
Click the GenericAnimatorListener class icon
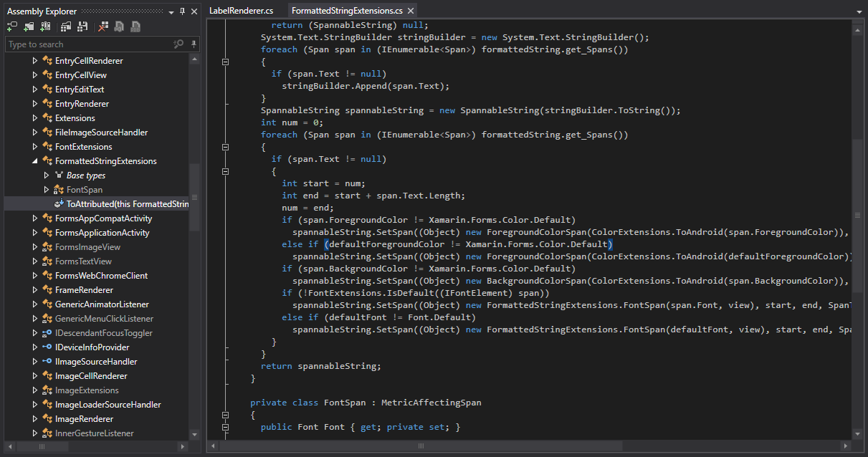47,304
